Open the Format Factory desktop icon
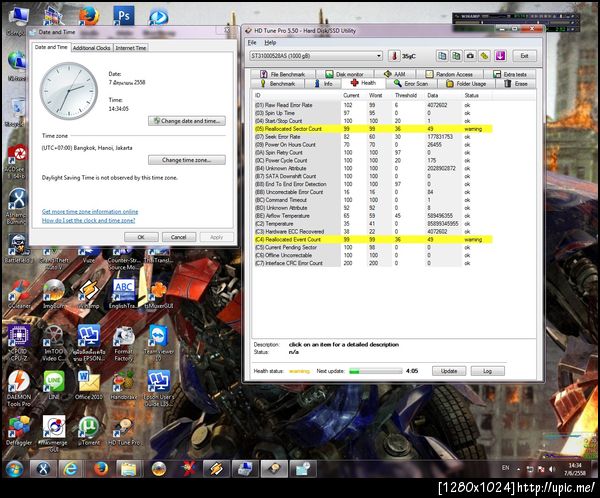 (124, 343)
